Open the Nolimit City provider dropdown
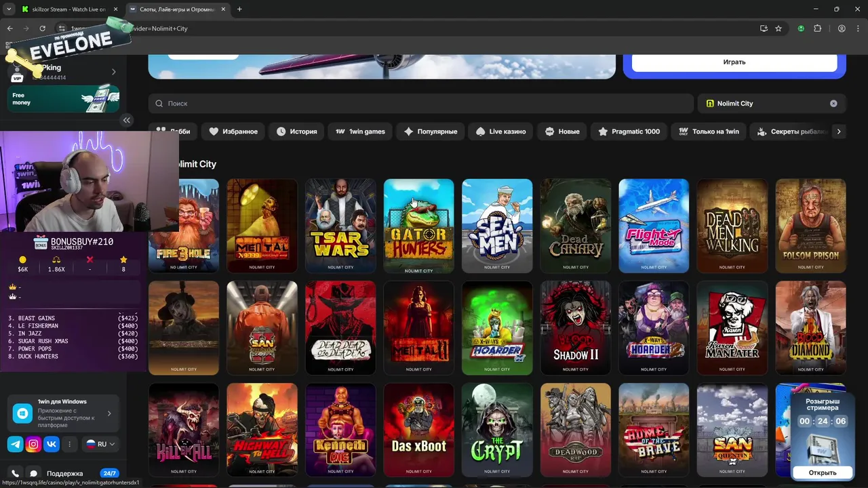This screenshot has height=488, width=868. 772,104
